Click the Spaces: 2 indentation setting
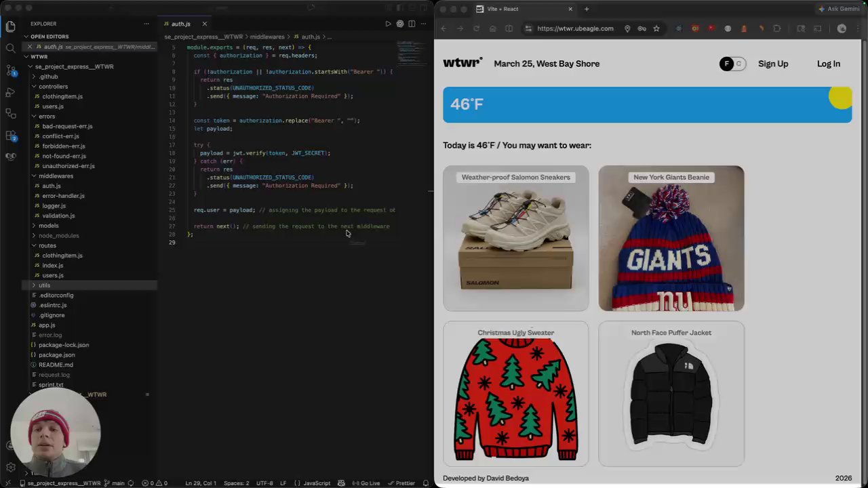 [237, 483]
